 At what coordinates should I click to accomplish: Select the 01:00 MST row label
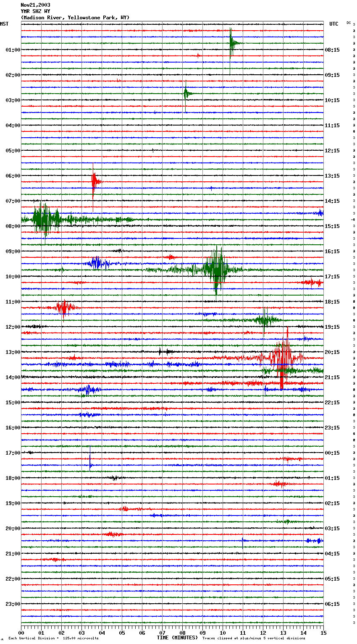point(13,50)
